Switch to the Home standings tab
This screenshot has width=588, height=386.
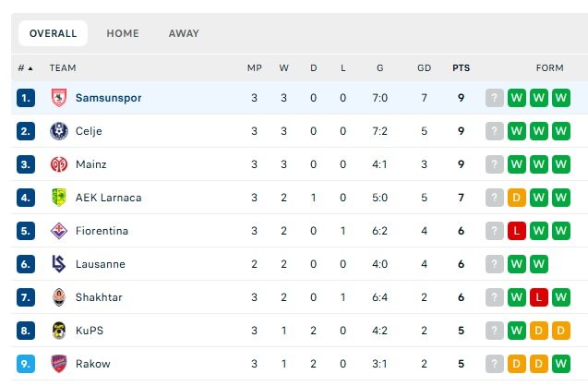pos(123,34)
